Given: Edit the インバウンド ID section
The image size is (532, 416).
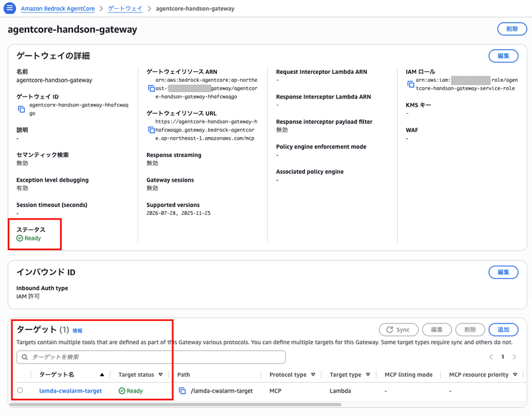Looking at the screenshot, I should pyautogui.click(x=503, y=272).
